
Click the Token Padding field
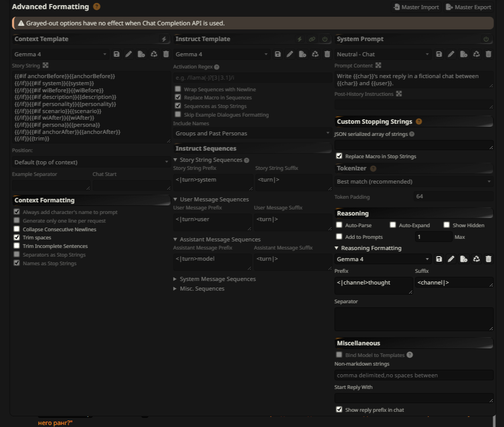[453, 196]
